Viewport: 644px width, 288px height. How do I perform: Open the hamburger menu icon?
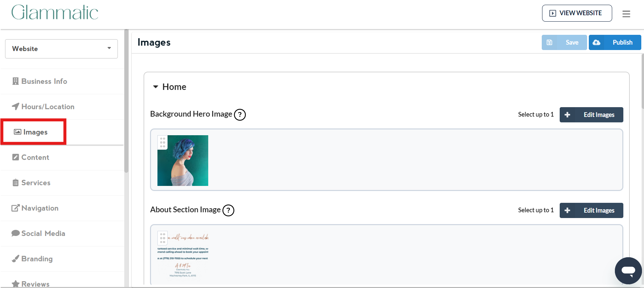click(626, 14)
